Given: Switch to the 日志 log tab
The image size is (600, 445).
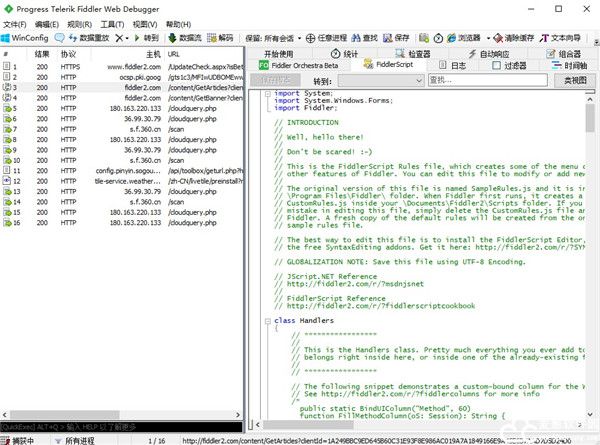Looking at the screenshot, I should point(452,65).
